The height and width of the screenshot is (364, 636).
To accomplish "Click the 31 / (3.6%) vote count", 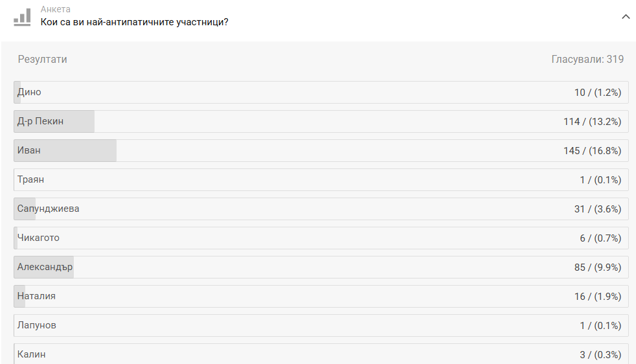I will point(597,209).
